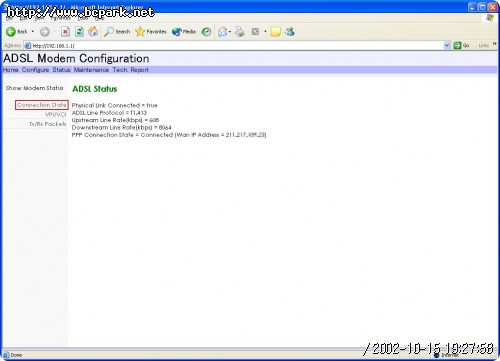Click the Links toolbar label
The image size is (500, 361).
pos(483,45)
